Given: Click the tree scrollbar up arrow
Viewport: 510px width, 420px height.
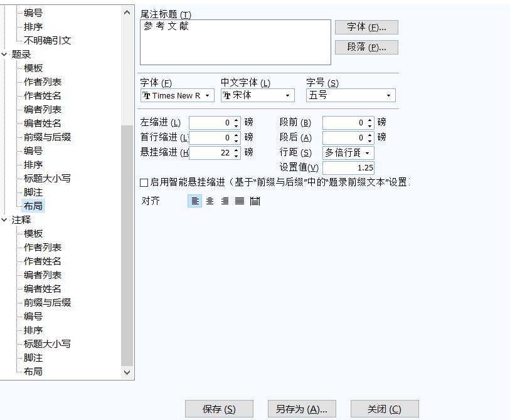Looking at the screenshot, I should click(127, 13).
